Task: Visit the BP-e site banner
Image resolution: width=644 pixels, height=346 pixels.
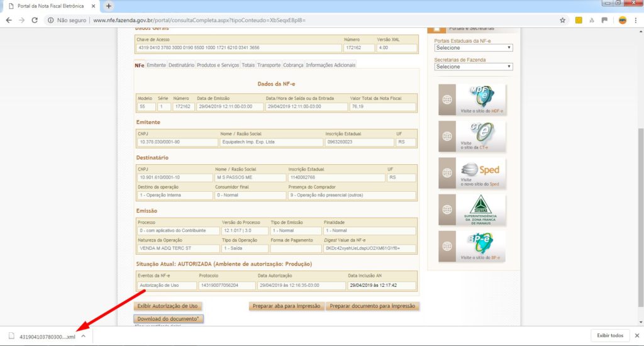Action: pos(472,246)
